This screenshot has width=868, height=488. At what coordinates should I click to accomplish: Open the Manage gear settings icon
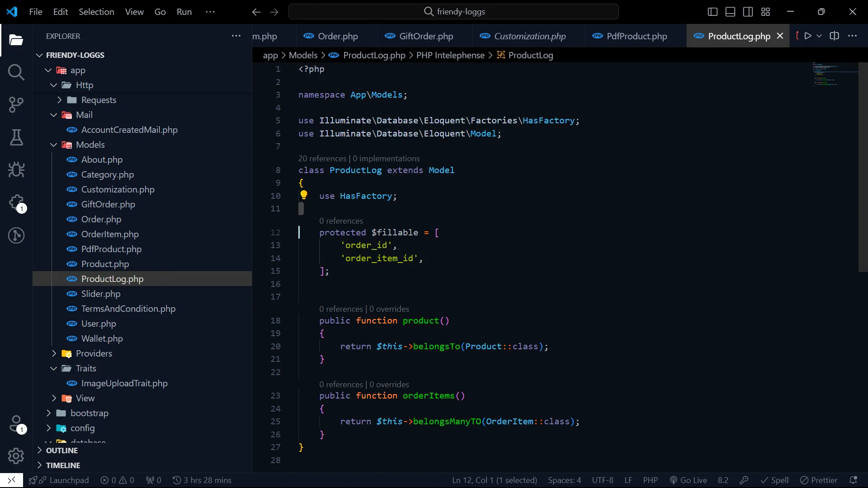pos(16,456)
